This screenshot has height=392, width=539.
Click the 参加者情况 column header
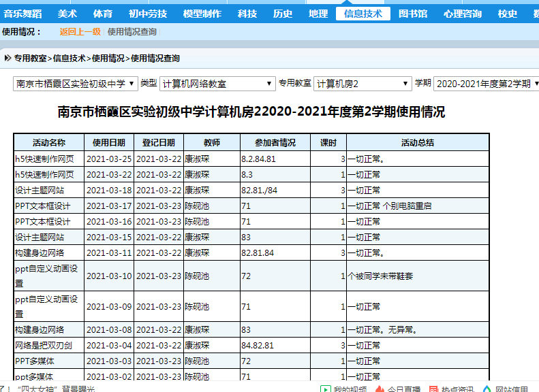pos(275,142)
